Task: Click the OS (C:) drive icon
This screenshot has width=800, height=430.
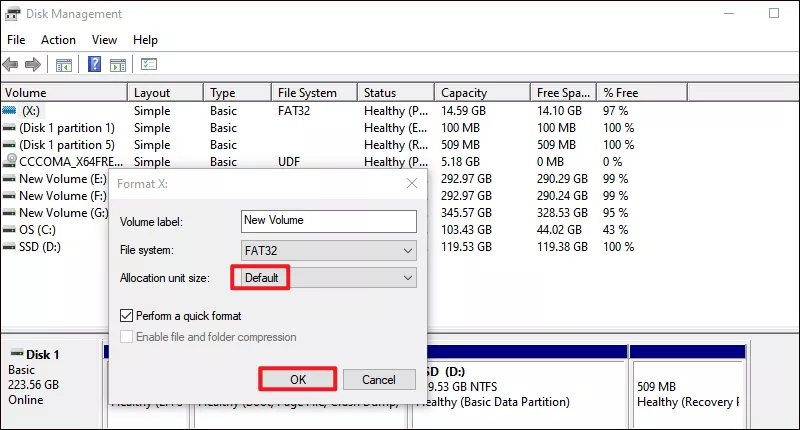Action: [9, 230]
